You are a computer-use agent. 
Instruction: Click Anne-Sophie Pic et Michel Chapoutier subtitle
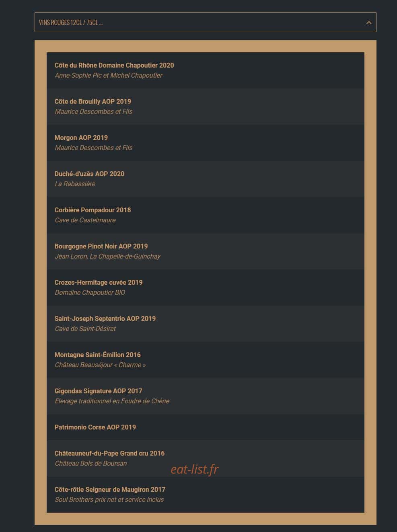[x=109, y=75]
